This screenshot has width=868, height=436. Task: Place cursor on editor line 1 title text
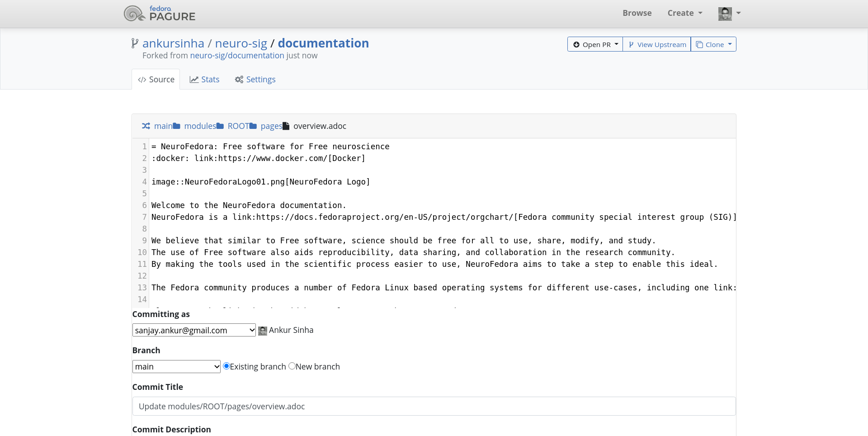[270, 147]
